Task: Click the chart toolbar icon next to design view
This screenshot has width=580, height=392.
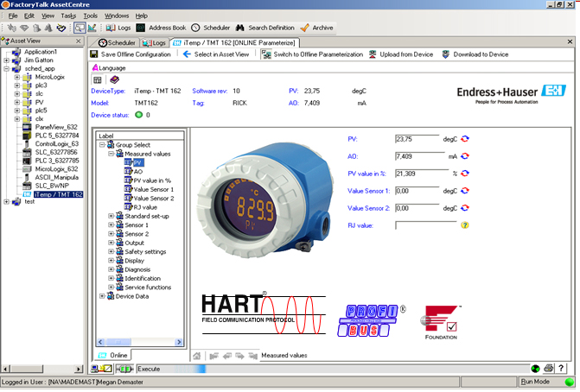Action: pos(92,28)
